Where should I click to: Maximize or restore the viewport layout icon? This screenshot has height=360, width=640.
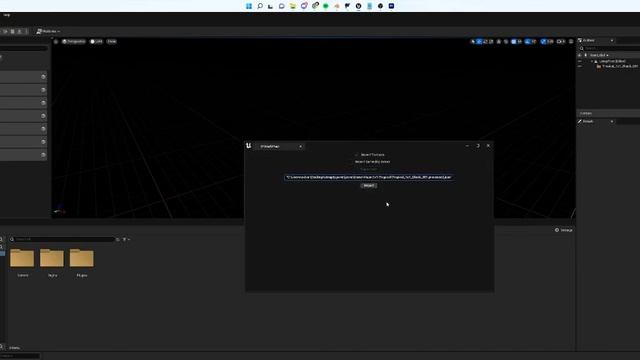click(x=571, y=42)
